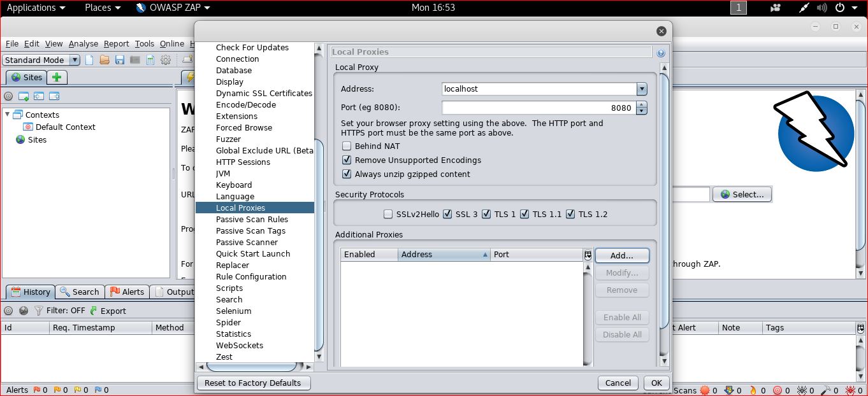
Task: Open the Places menu in top panel
Action: coord(103,8)
